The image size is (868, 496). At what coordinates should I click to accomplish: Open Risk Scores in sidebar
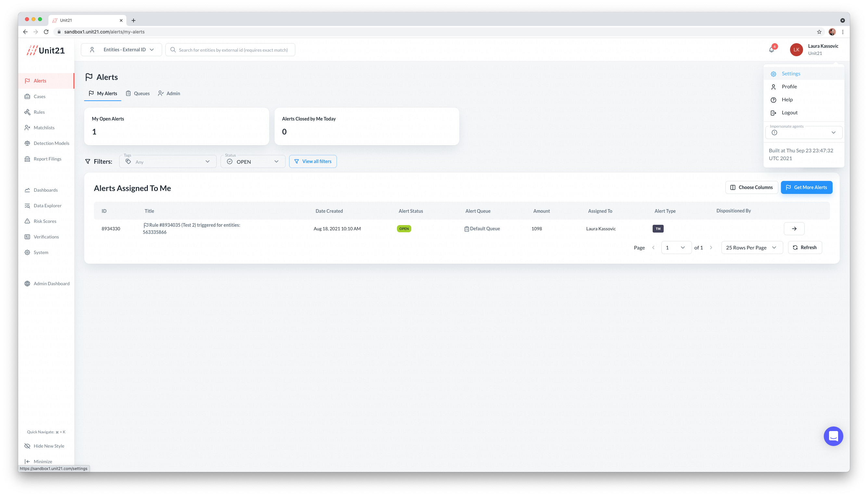click(x=45, y=221)
